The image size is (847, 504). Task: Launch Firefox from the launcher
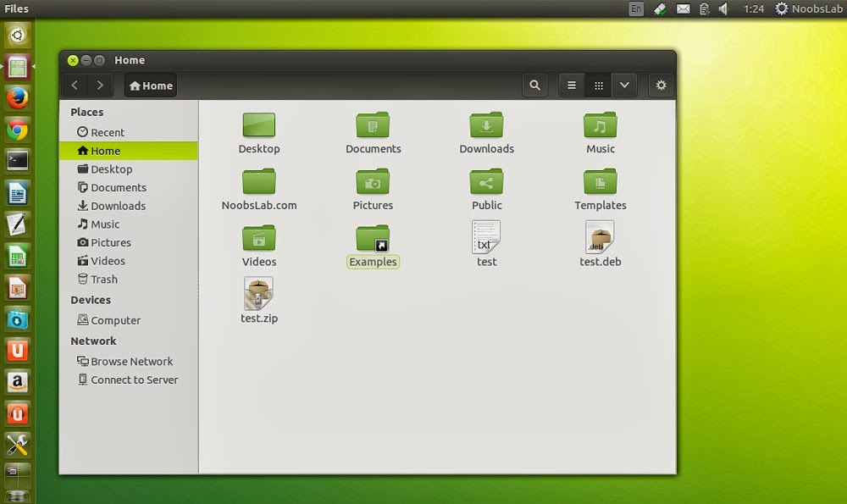coord(17,98)
